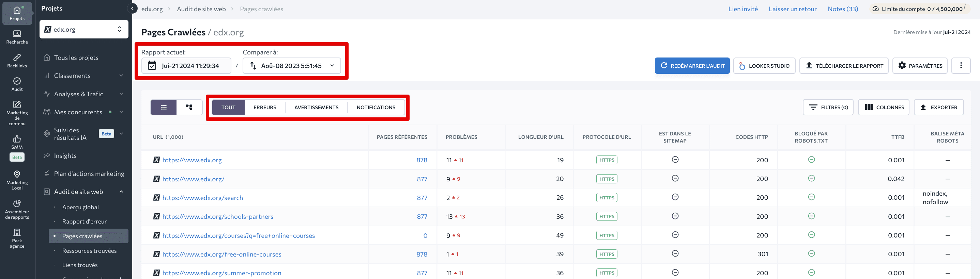Viewport: 980px width, 279px height.
Task: Open Marketing de contenu section
Action: tap(17, 113)
